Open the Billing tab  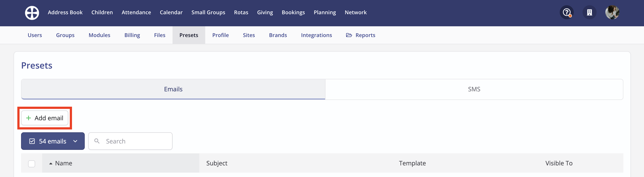click(x=132, y=35)
